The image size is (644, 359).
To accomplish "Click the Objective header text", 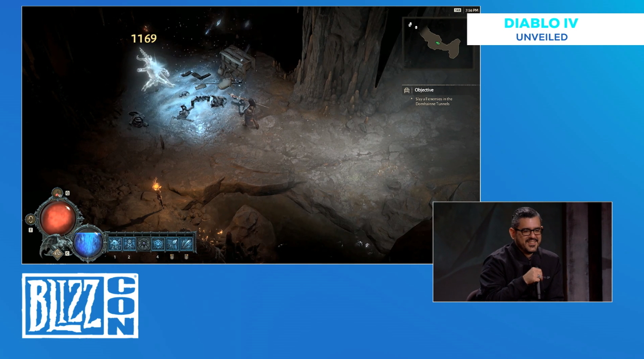I will pos(424,90).
